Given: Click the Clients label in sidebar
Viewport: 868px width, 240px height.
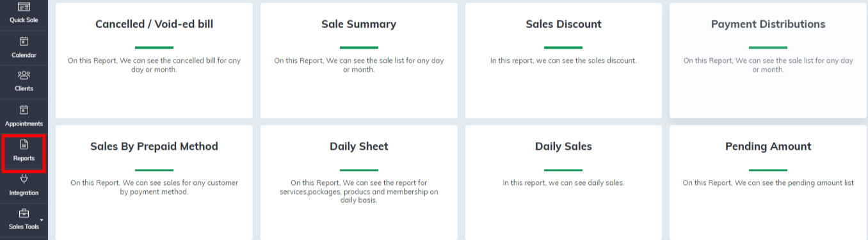Looking at the screenshot, I should [24, 88].
